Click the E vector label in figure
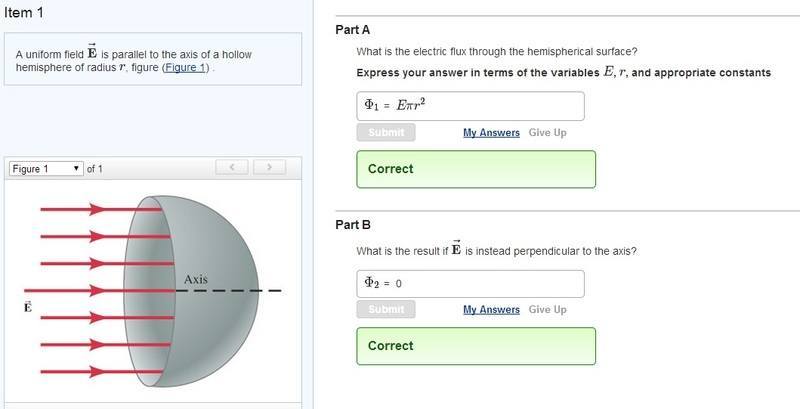Viewport: 800px width, 409px height. pyautogui.click(x=28, y=306)
